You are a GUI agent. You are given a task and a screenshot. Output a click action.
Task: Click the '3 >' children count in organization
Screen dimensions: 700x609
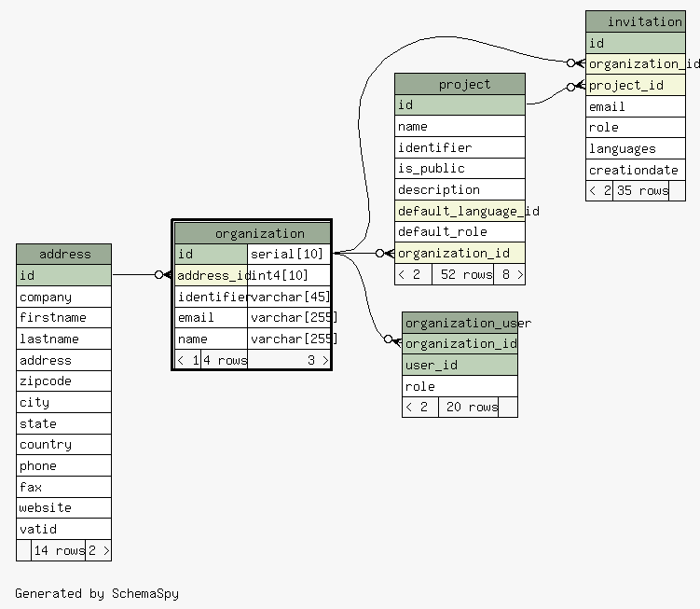[x=317, y=360]
